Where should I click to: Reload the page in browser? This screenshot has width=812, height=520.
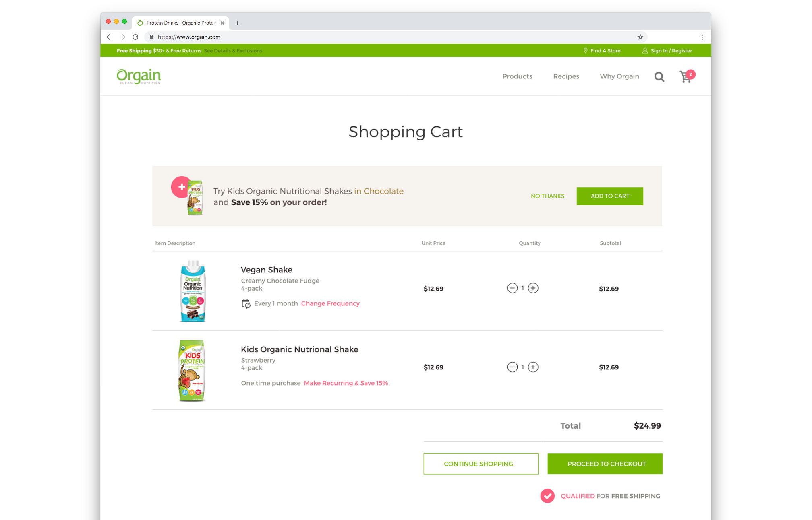(135, 37)
